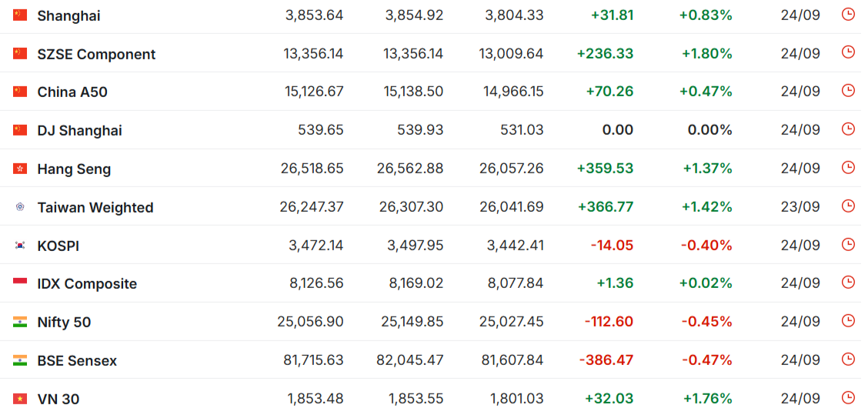Open the BSE Sensex index link
The width and height of the screenshot is (868, 415).
[x=77, y=361]
